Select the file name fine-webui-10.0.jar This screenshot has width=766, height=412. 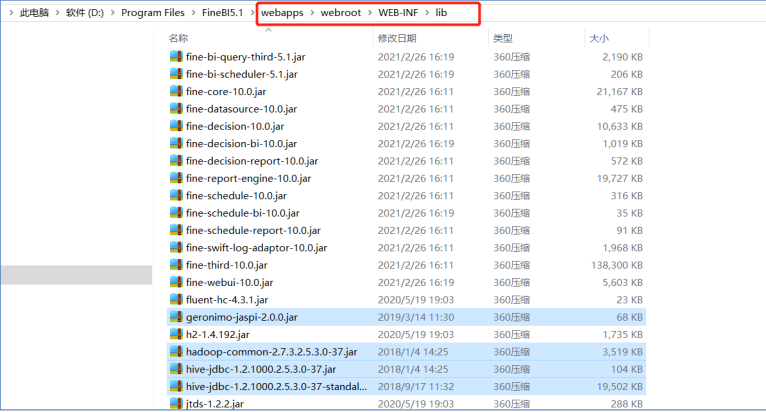tap(230, 282)
